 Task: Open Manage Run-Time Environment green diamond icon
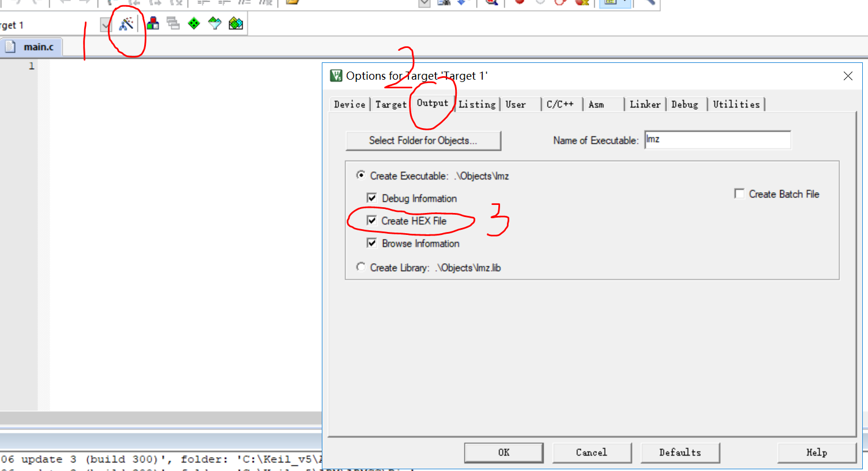[x=194, y=24]
